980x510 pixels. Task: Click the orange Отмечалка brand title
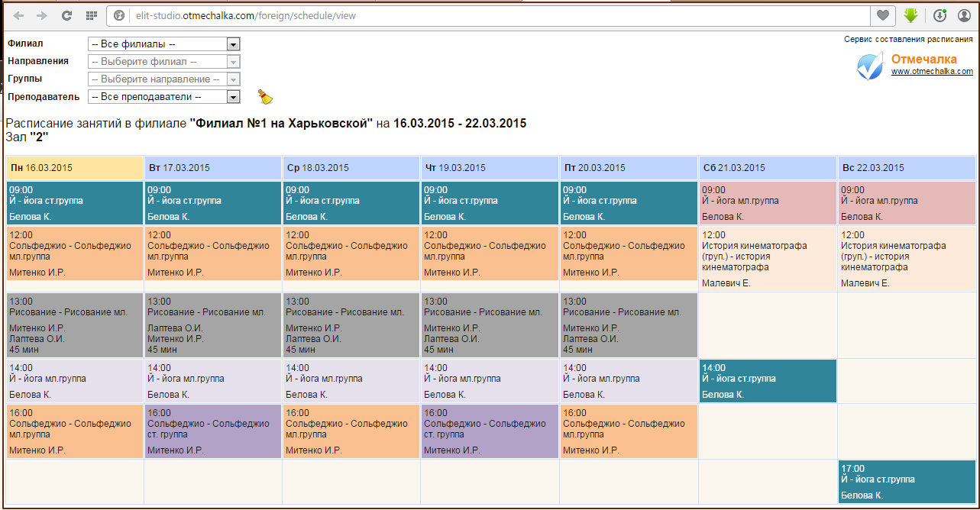[x=923, y=59]
